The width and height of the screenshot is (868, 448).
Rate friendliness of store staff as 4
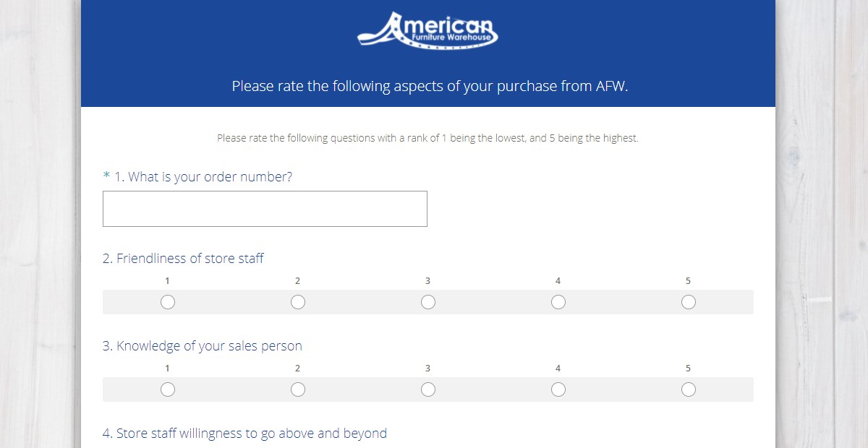point(558,302)
